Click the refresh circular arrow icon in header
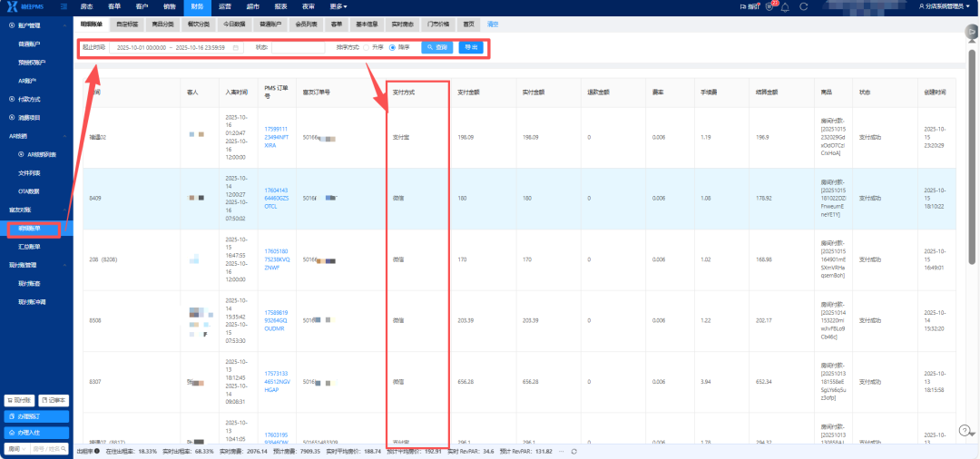 [x=804, y=7]
